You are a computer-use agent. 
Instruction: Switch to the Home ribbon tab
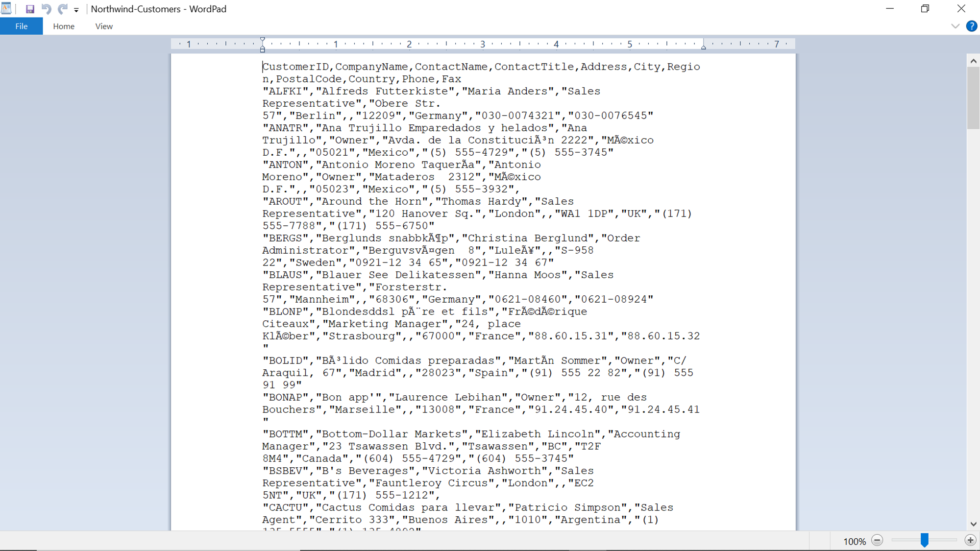pyautogui.click(x=64, y=26)
